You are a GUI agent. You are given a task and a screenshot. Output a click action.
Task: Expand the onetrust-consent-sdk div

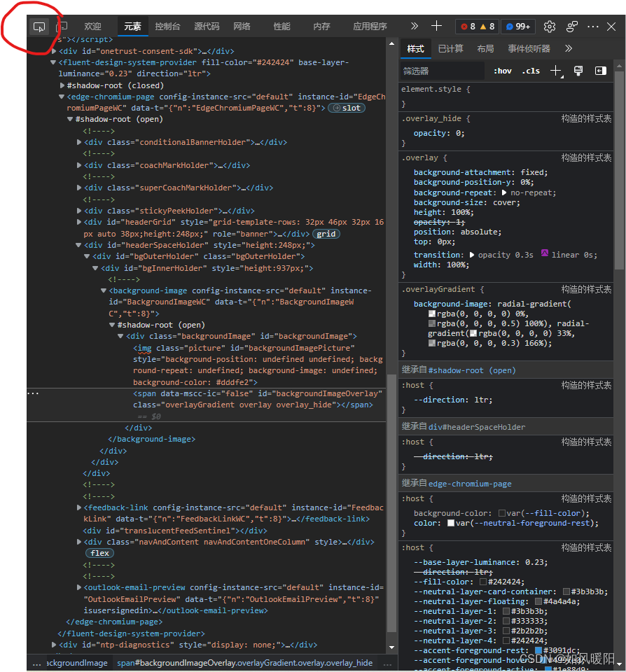point(54,51)
